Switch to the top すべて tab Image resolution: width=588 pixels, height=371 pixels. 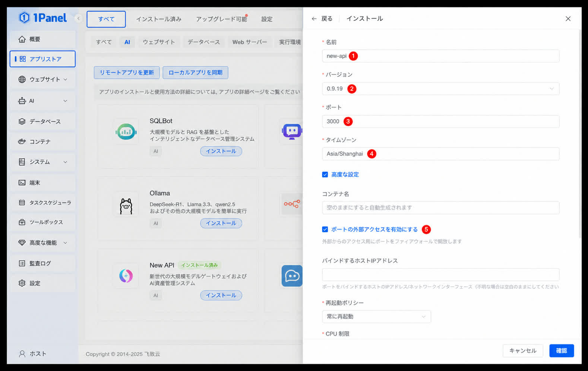point(106,19)
